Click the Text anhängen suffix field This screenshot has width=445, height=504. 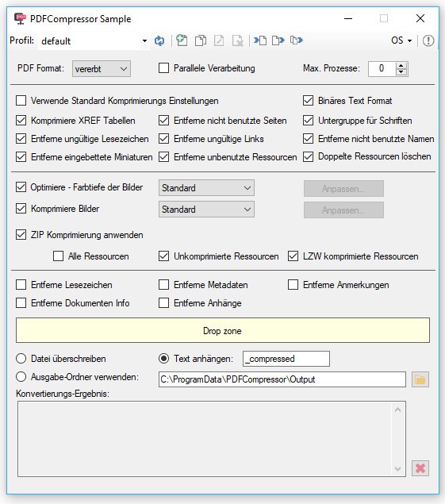(x=286, y=359)
